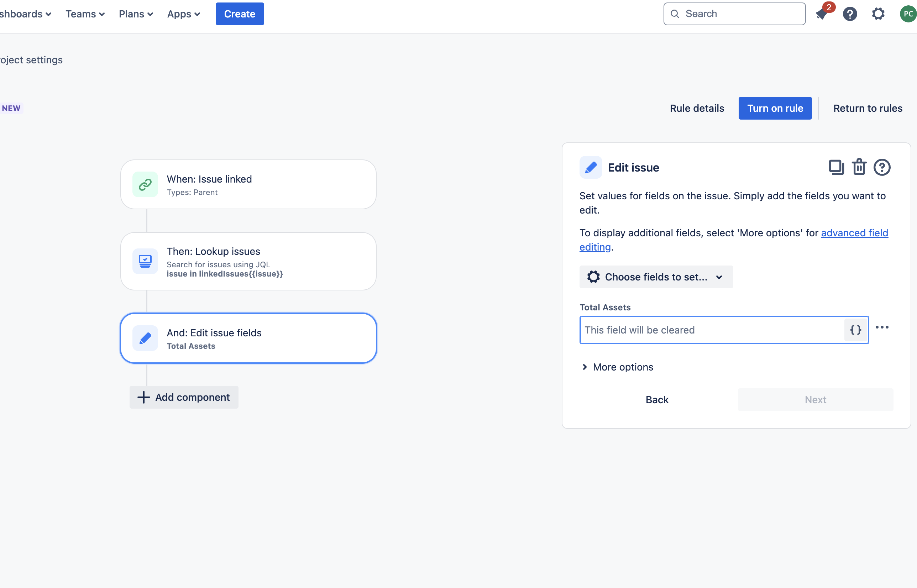
Task: Click the Turn on rule button
Action: (775, 109)
